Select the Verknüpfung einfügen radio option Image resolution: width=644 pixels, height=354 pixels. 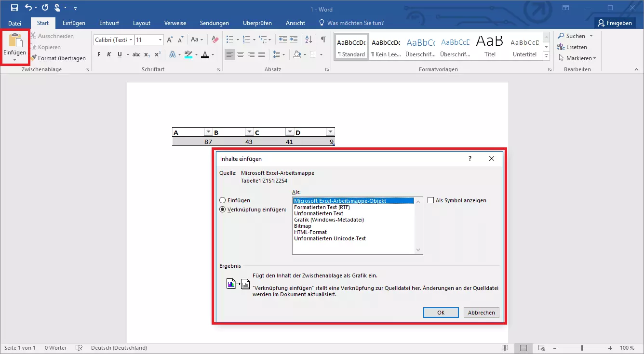222,210
